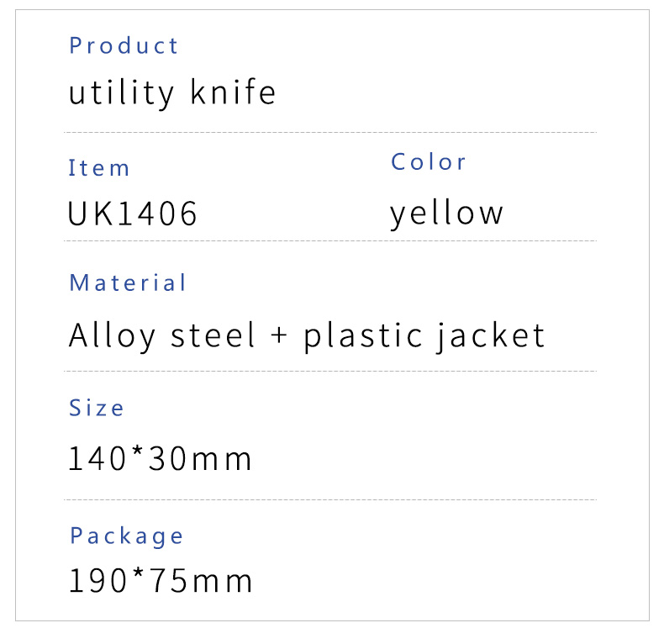Click the word "steel" in material

coord(213,335)
